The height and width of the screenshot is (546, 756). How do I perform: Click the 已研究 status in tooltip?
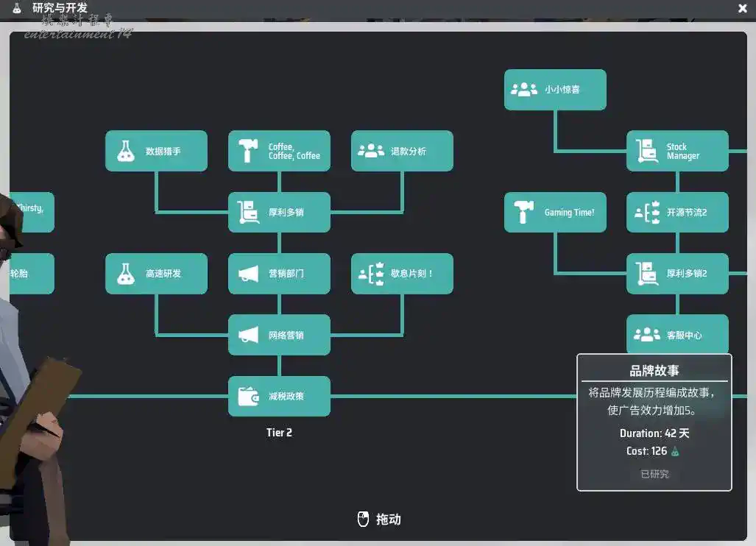click(x=654, y=474)
